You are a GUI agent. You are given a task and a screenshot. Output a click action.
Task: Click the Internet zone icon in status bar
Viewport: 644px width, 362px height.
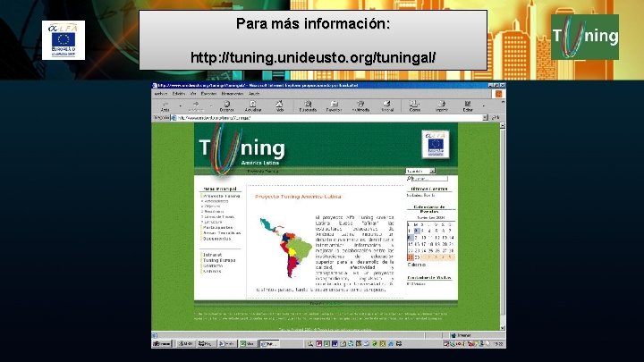pyautogui.click(x=453, y=335)
